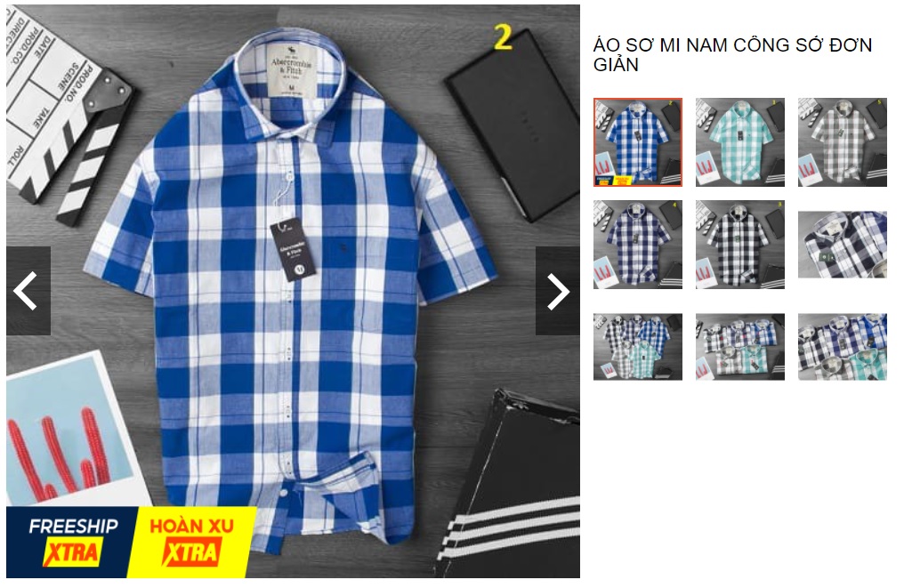904x588 pixels.
Task: Open the navy plaid shirt thumbnail
Action: (x=638, y=245)
